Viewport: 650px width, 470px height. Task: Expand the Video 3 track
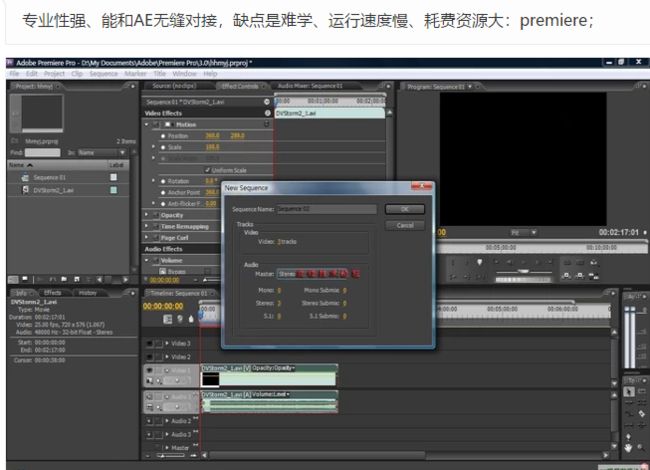click(x=167, y=343)
